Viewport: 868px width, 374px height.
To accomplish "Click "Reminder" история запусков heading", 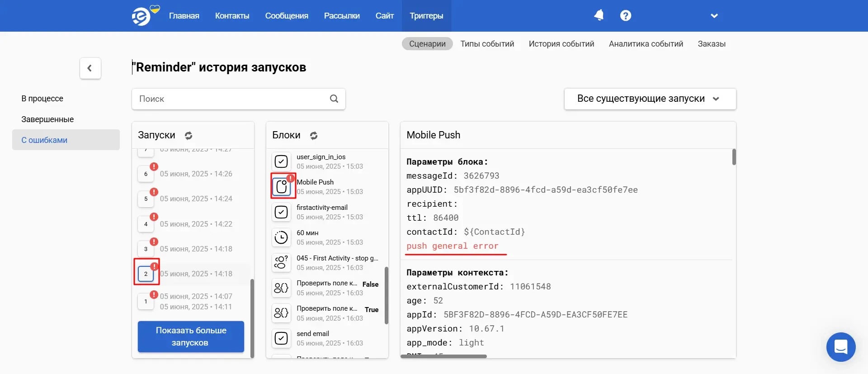I will click(x=219, y=67).
